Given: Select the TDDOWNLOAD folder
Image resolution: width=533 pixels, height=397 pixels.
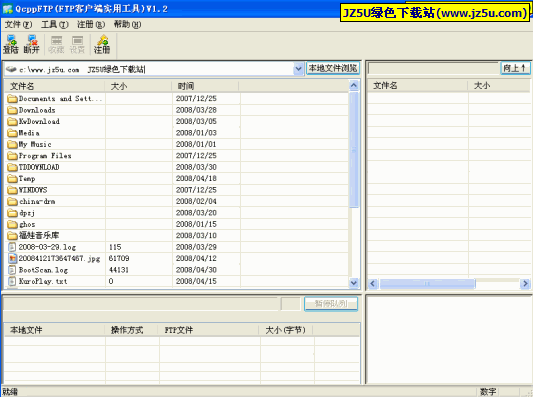Looking at the screenshot, I should 34,167.
